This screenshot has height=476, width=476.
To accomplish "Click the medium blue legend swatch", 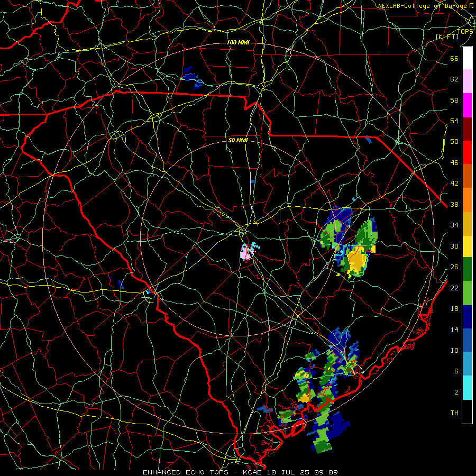I will coord(467,340).
